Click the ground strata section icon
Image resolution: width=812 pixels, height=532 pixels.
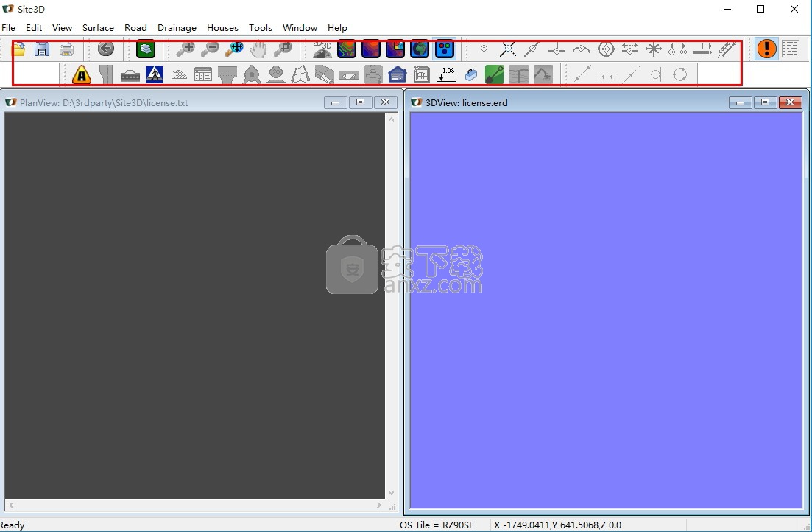(519, 74)
